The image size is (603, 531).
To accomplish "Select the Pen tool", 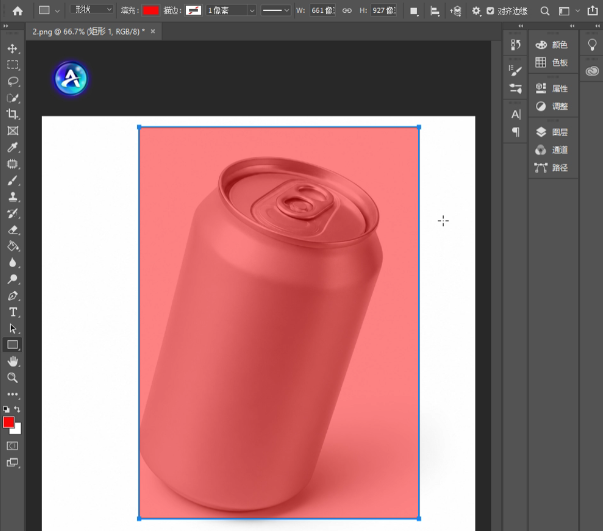I will tap(12, 296).
